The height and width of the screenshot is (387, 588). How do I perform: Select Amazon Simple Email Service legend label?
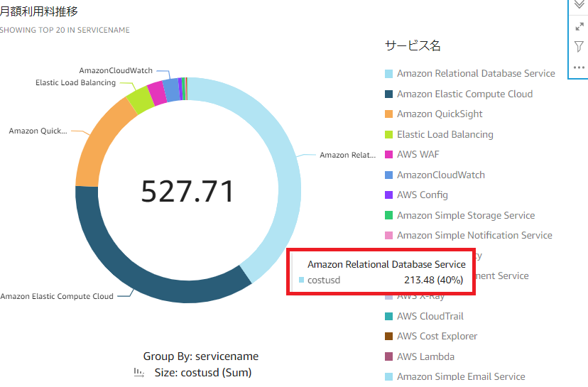[461, 376]
